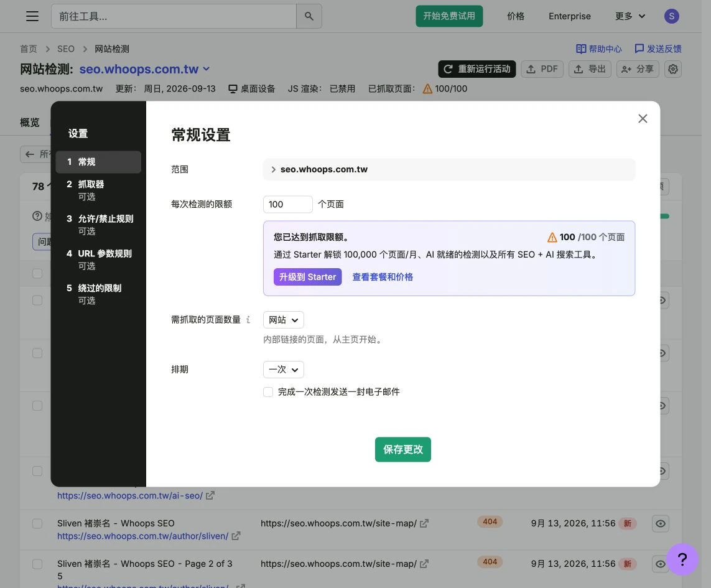
Task: Open the hamburger main menu
Action: pyautogui.click(x=32, y=16)
